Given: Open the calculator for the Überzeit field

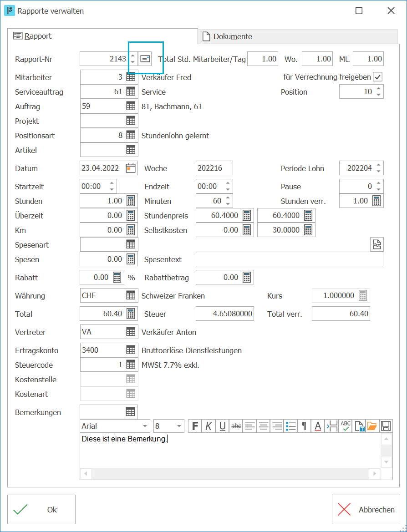Looking at the screenshot, I should [x=131, y=215].
